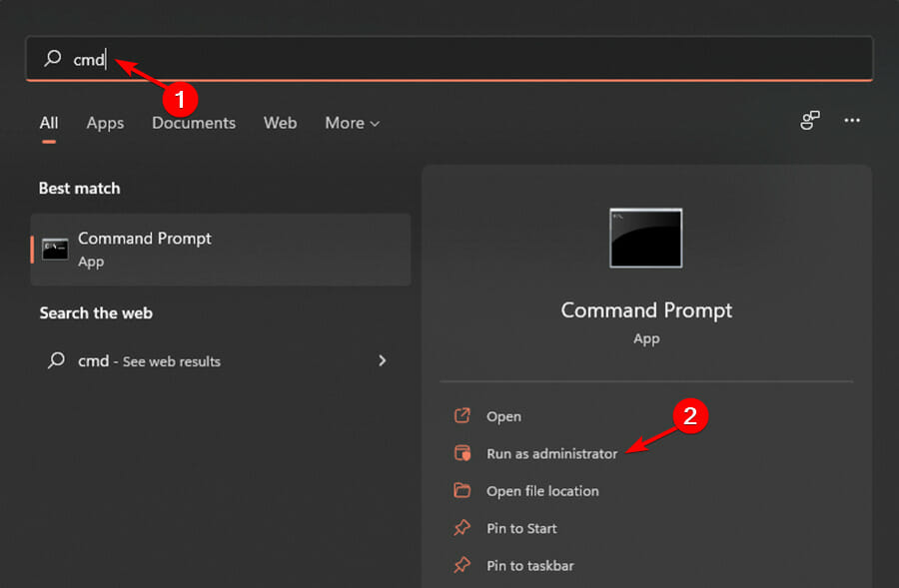The height and width of the screenshot is (588, 899).
Task: Click the Pin to taskbar pushpin icon
Action: pyautogui.click(x=462, y=565)
